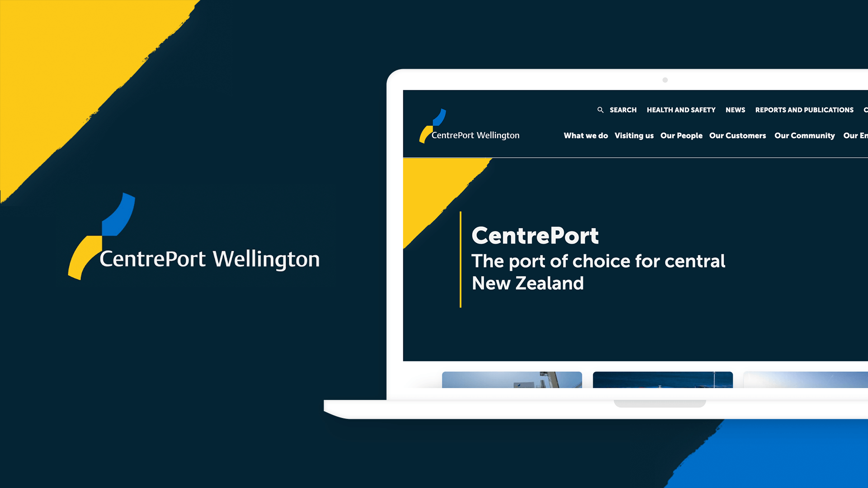
Task: Click the port of choice description link
Action: click(x=596, y=272)
